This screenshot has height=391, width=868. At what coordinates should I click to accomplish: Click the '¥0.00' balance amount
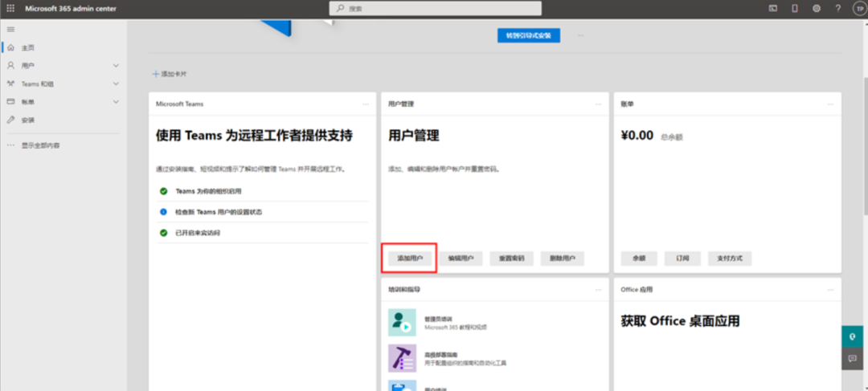pyautogui.click(x=637, y=136)
